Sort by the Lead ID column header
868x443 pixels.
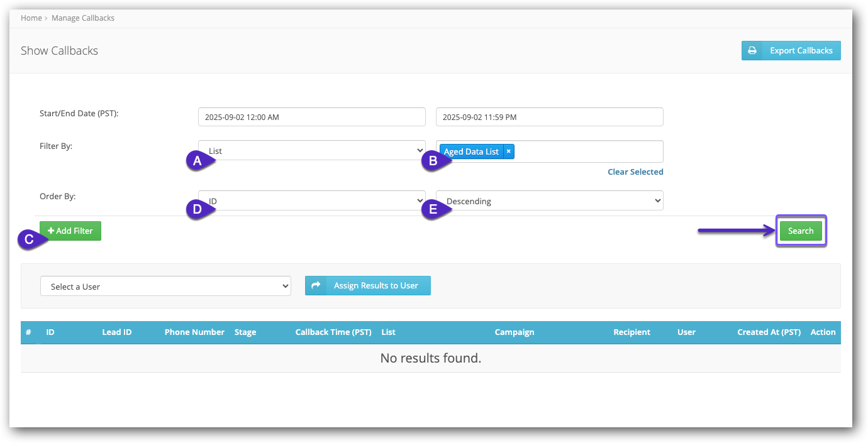[117, 332]
